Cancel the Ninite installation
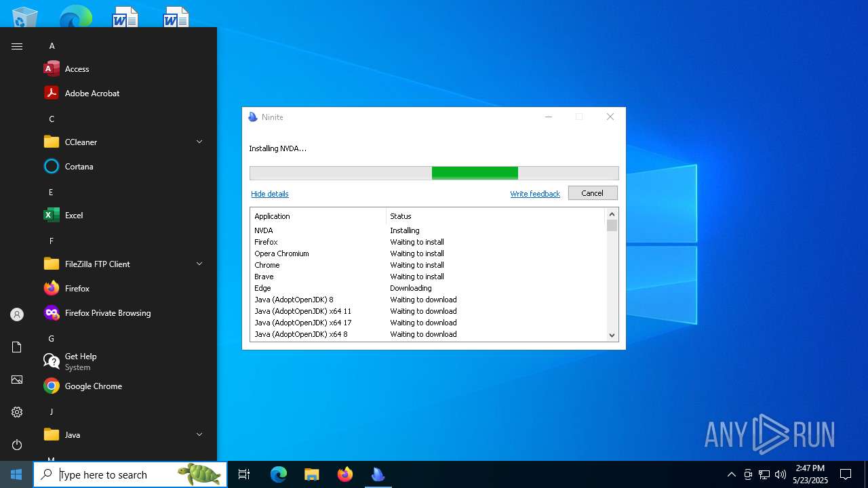 click(592, 193)
